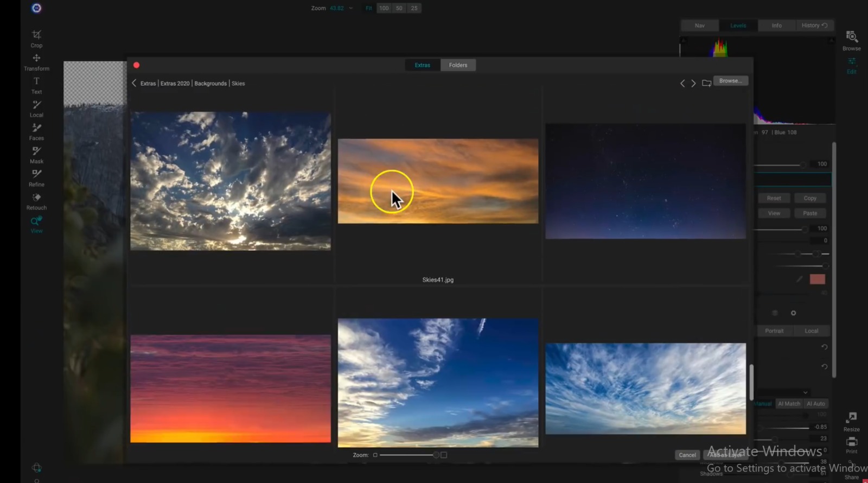
Task: Click the red color swatch
Action: tap(817, 279)
